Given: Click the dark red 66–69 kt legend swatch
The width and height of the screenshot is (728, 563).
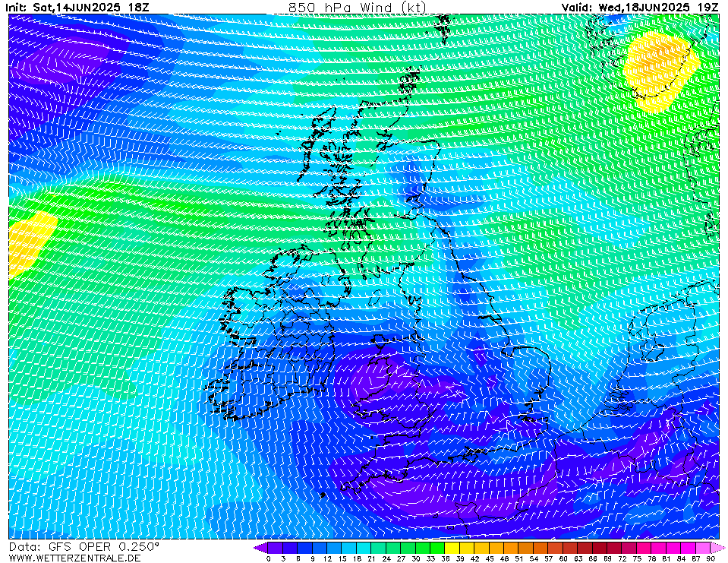Looking at the screenshot, I should (600, 548).
